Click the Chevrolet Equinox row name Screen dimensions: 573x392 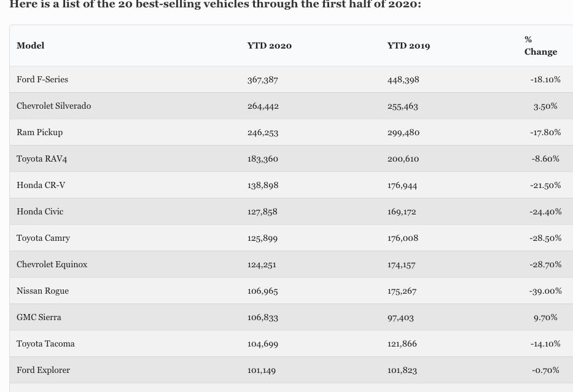coord(52,264)
